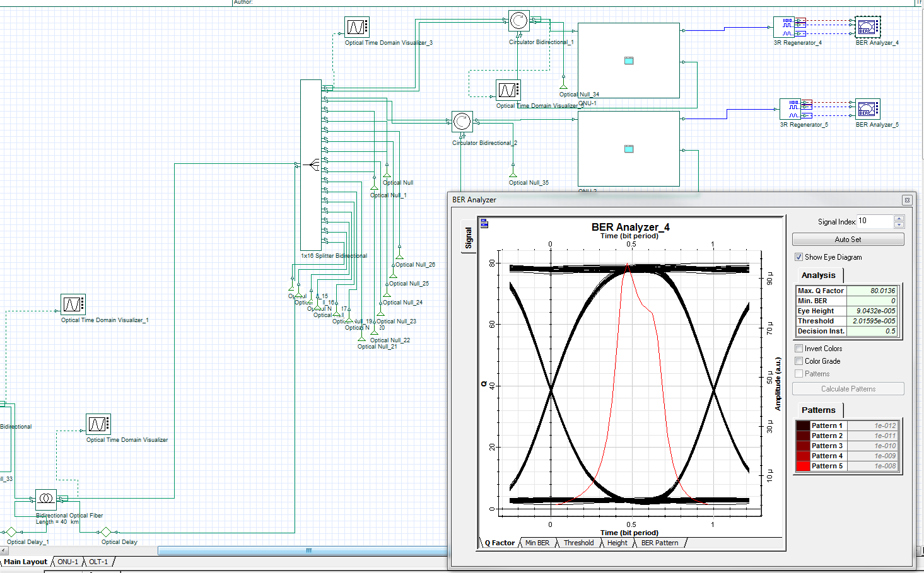Switch to the Height tab
Viewport: 924px width, 573px height.
pyautogui.click(x=617, y=543)
